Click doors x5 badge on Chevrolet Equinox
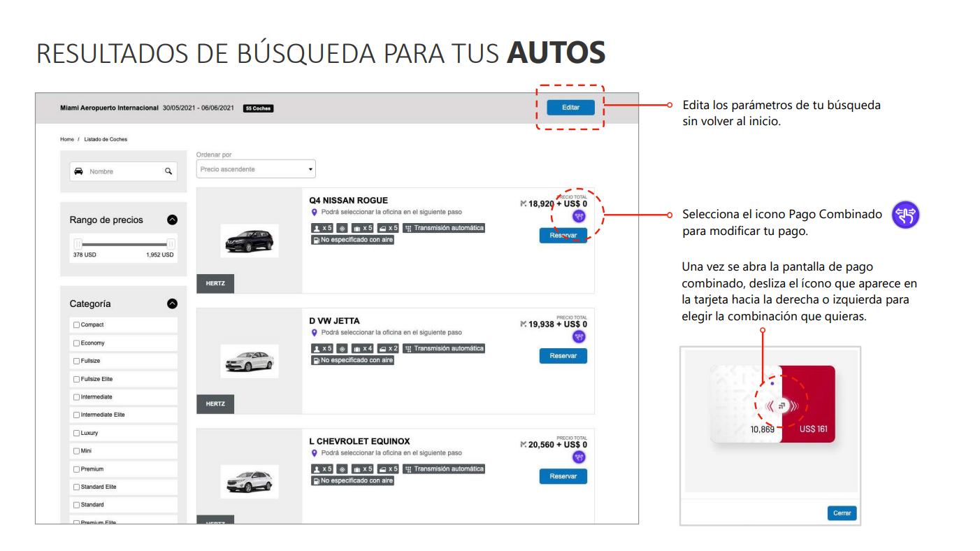This screenshot has height=551, width=980. tap(389, 468)
